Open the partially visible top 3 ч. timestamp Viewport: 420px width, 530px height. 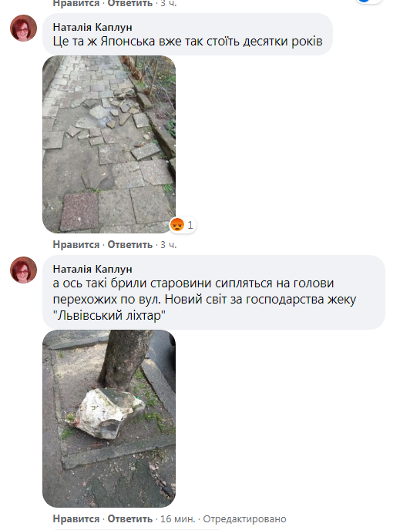click(169, 3)
